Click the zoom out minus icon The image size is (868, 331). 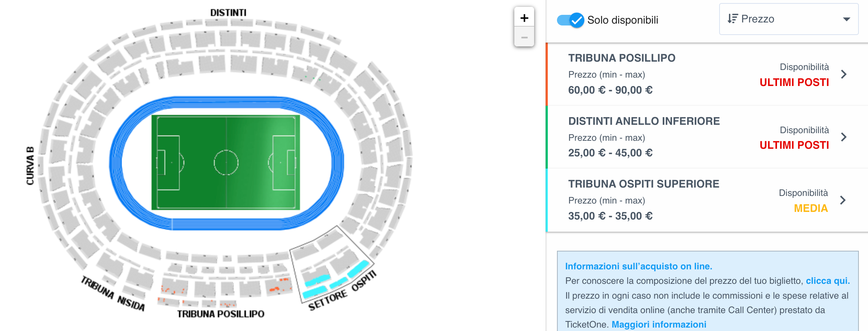point(525,37)
